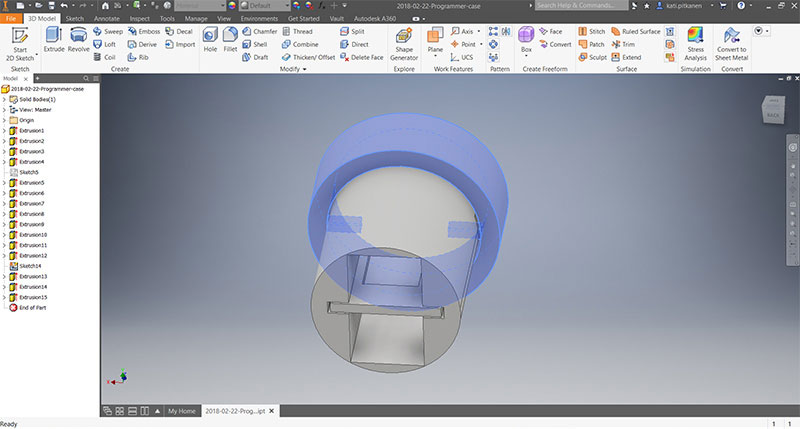Open Shape Generator
This screenshot has width=800, height=429.
tap(404, 44)
